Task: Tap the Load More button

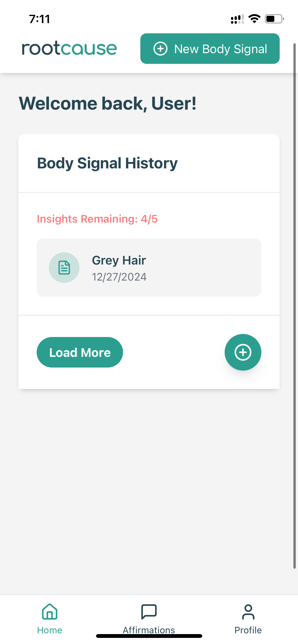Action: pos(80,352)
